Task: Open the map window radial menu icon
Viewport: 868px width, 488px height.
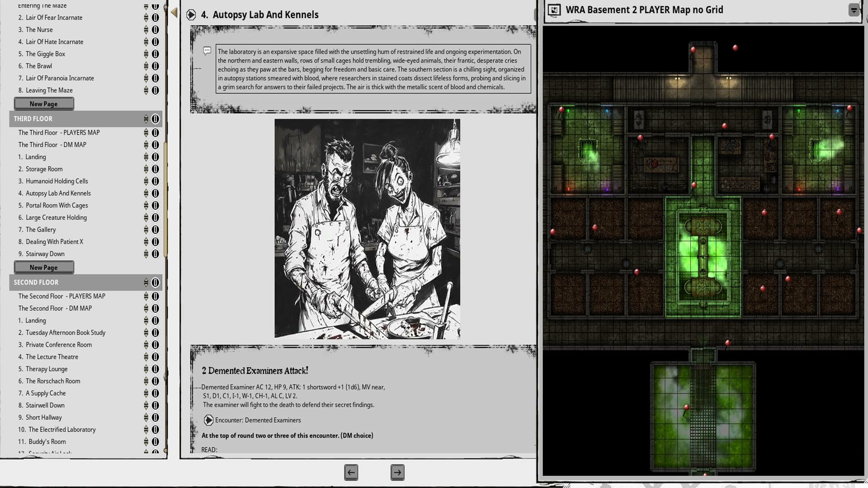Action: coord(854,9)
